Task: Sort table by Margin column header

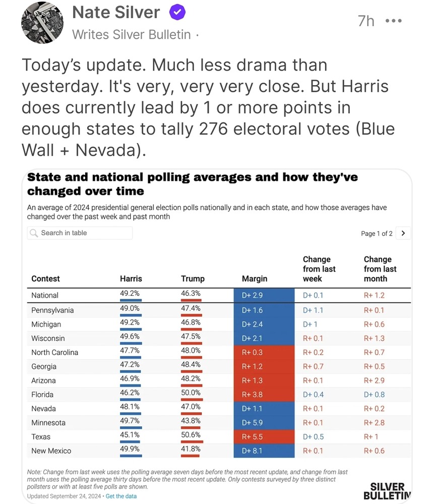Action: 255,279
